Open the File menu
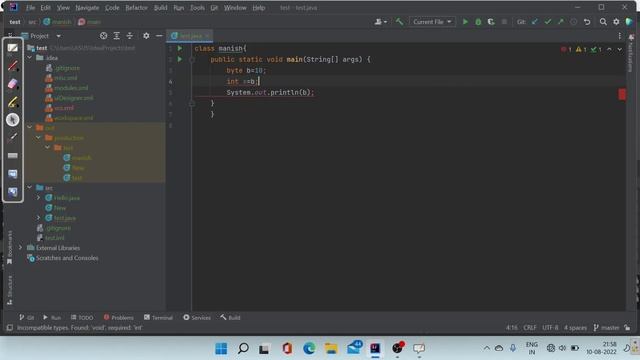The width and height of the screenshot is (640, 360). [31, 8]
